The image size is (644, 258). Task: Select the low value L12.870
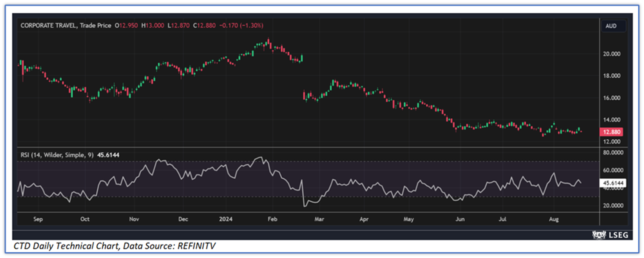179,26
